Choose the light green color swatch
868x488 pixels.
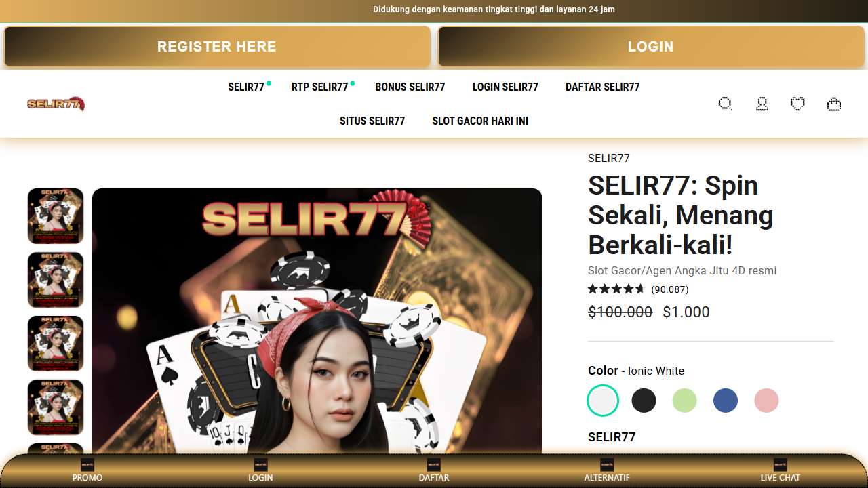pyautogui.click(x=685, y=401)
